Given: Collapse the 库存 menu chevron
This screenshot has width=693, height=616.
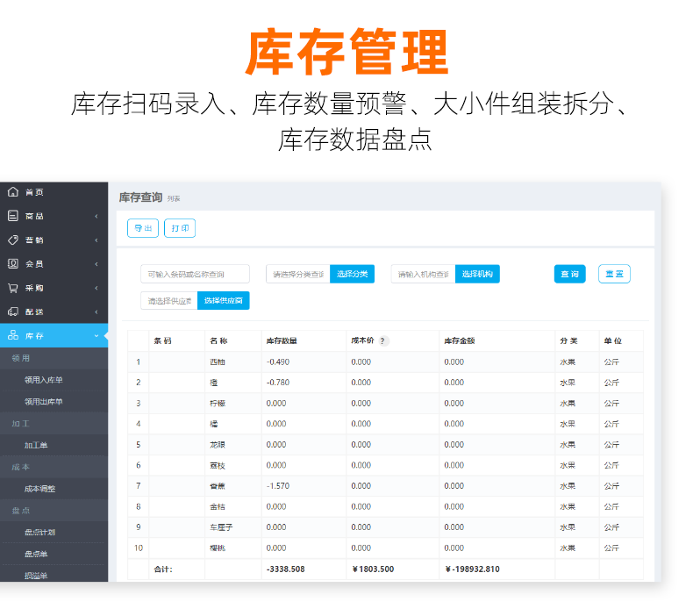Looking at the screenshot, I should [x=96, y=335].
